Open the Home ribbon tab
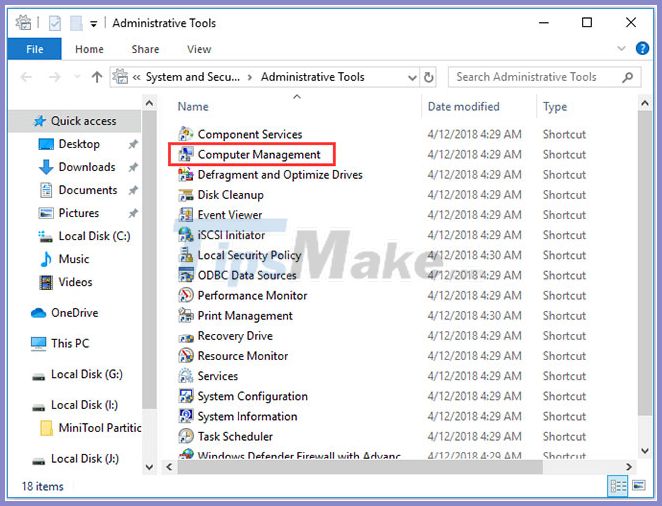This screenshot has height=506, width=662. pos(89,49)
